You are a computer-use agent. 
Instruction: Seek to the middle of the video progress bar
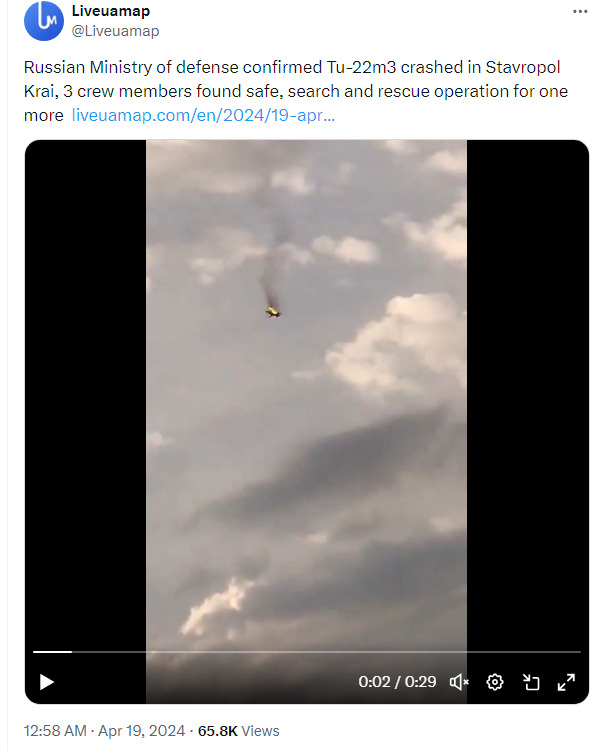pyautogui.click(x=307, y=652)
